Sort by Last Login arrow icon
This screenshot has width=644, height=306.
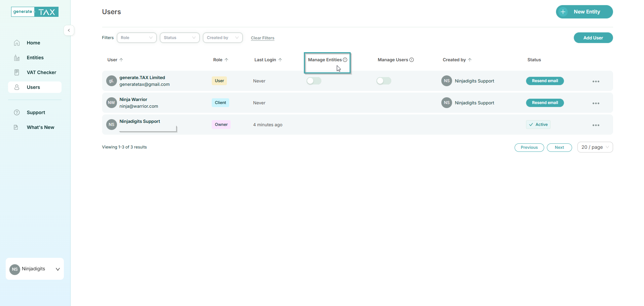[x=280, y=60]
